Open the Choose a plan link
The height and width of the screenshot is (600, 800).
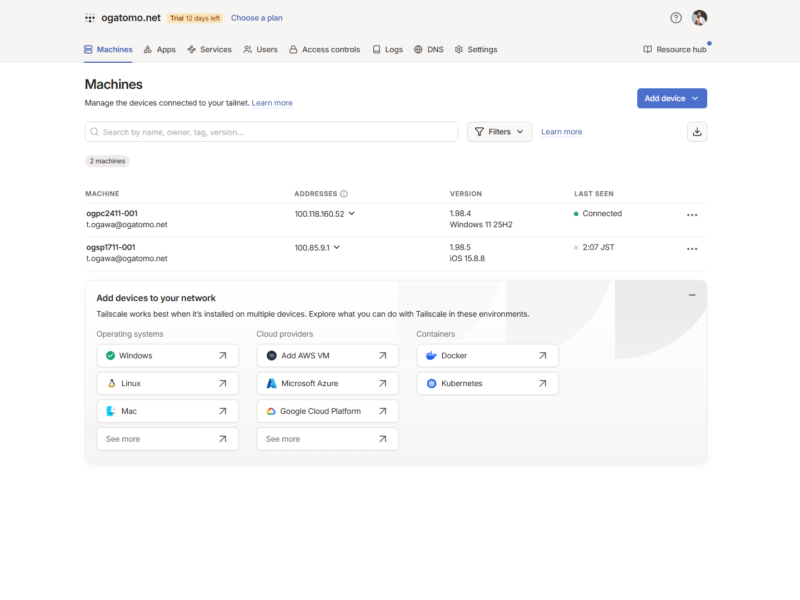point(257,18)
